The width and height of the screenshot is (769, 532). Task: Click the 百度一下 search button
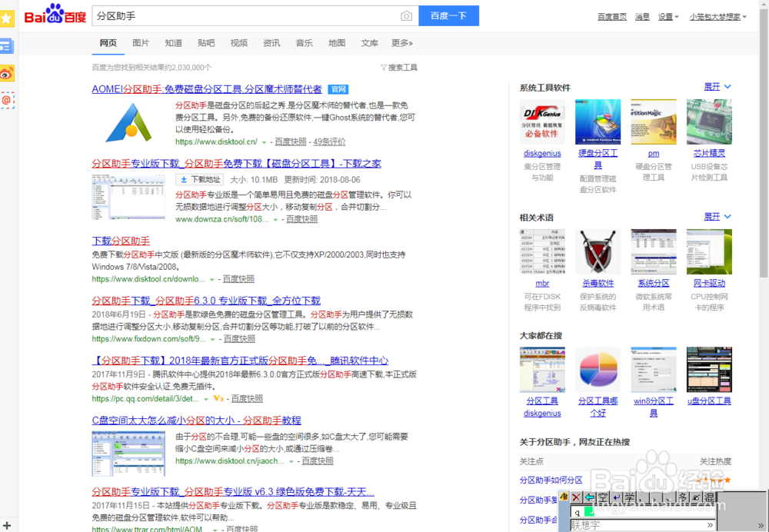pos(449,15)
